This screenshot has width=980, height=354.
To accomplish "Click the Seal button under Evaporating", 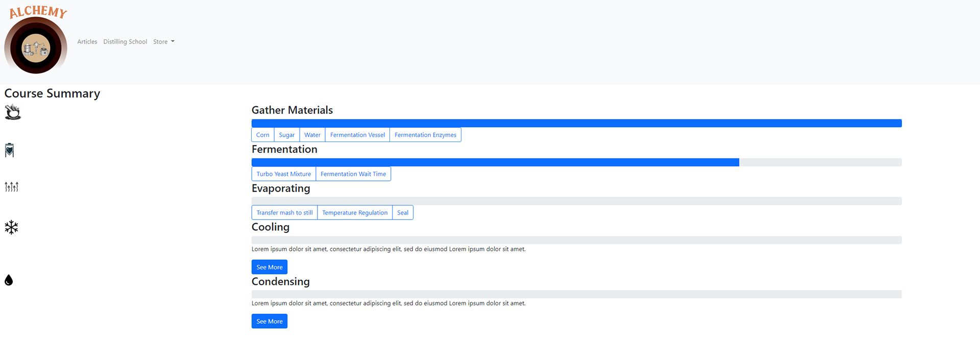I will click(403, 213).
